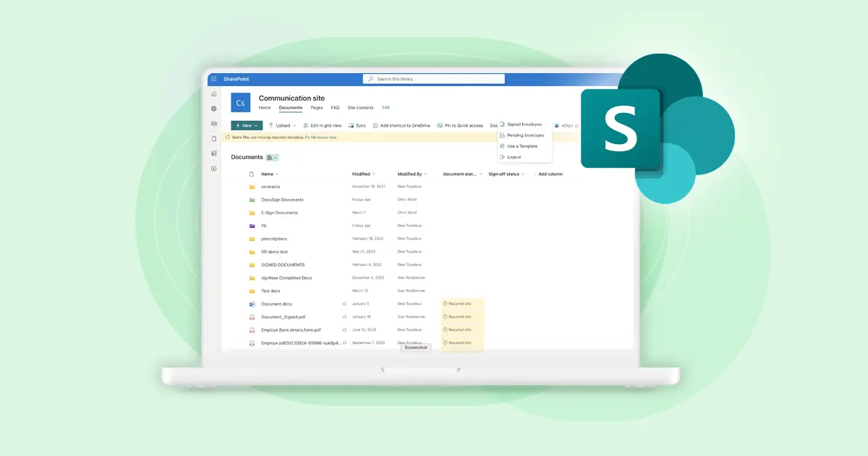
Task: Click the contracts folder icon
Action: (252, 187)
